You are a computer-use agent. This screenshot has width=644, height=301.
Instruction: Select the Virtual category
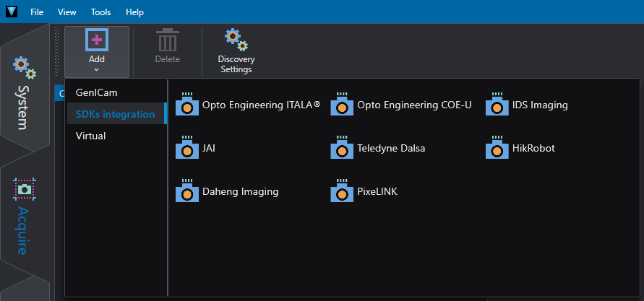tap(91, 136)
